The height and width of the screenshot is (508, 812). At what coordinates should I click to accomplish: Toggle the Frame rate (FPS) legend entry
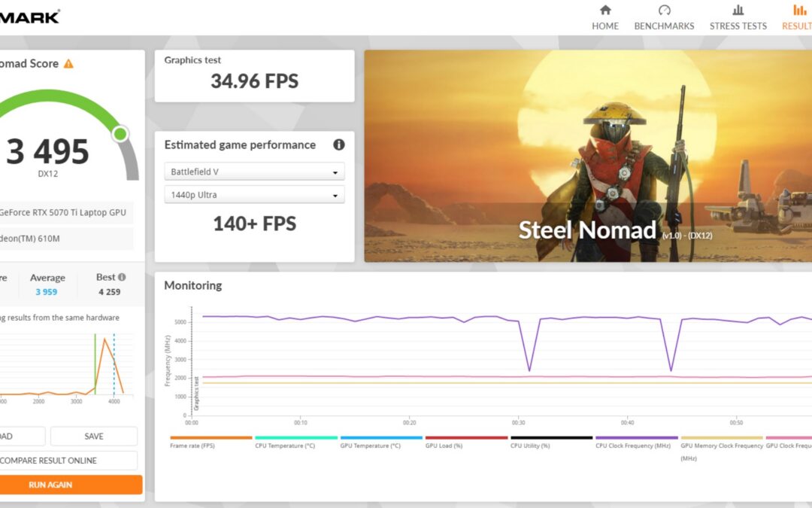[192, 446]
